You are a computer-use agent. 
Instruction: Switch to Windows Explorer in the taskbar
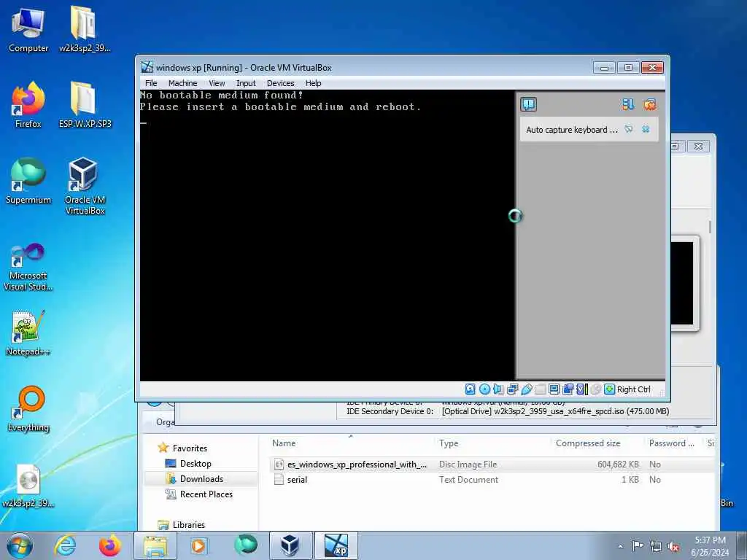[x=155, y=545]
